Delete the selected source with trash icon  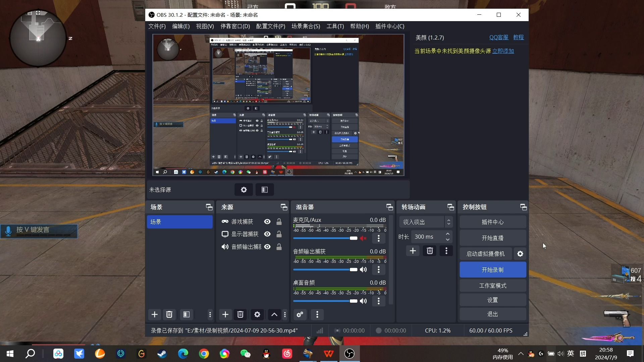pyautogui.click(x=240, y=314)
